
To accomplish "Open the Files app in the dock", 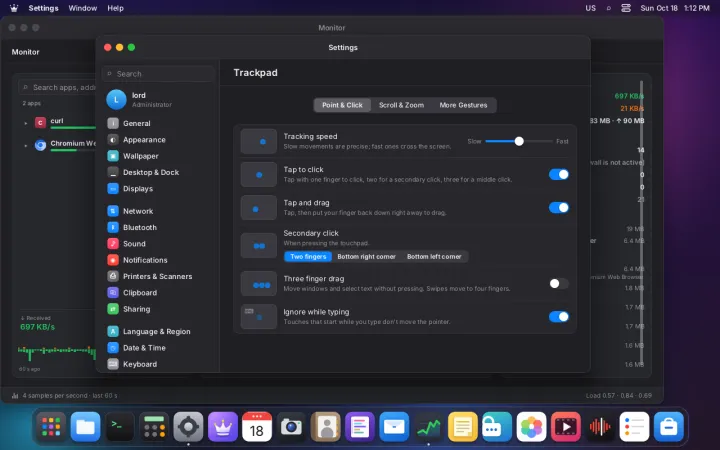I will [x=85, y=427].
